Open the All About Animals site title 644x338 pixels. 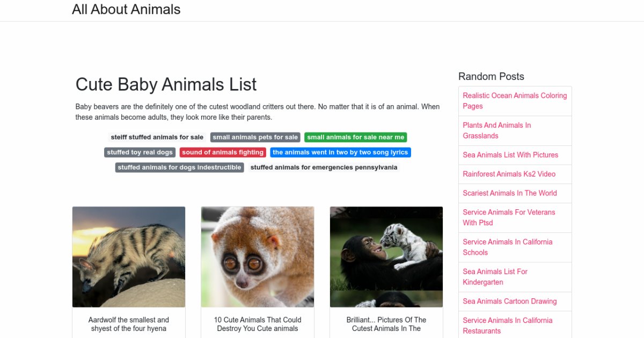click(x=126, y=10)
